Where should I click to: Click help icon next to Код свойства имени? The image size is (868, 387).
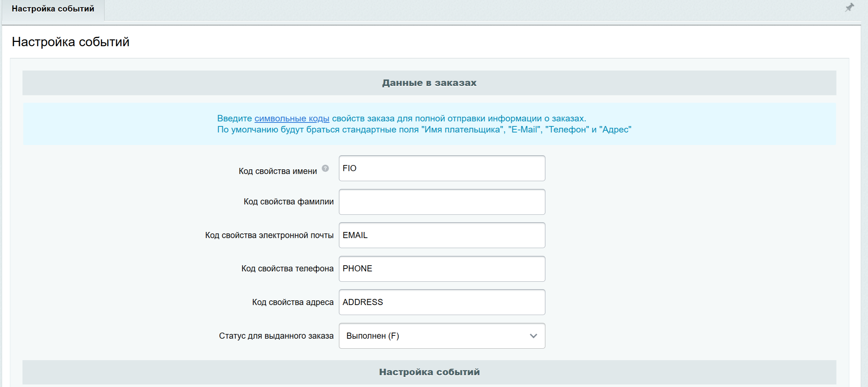pyautogui.click(x=325, y=168)
